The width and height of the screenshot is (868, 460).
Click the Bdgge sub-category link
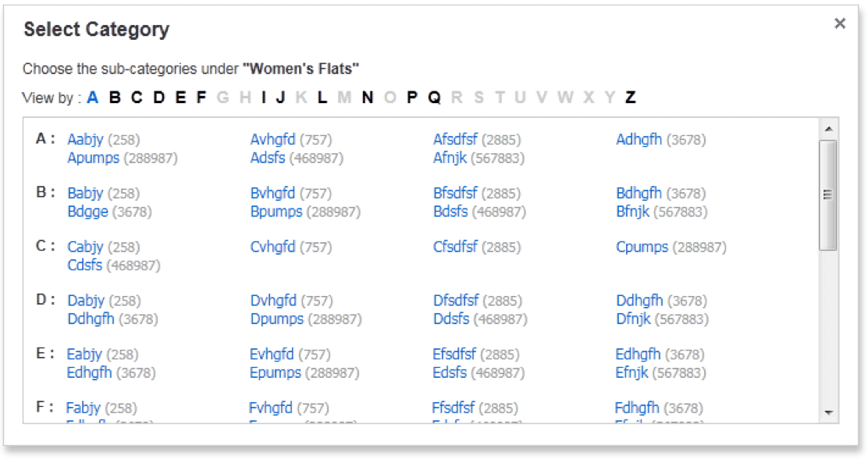pos(87,212)
